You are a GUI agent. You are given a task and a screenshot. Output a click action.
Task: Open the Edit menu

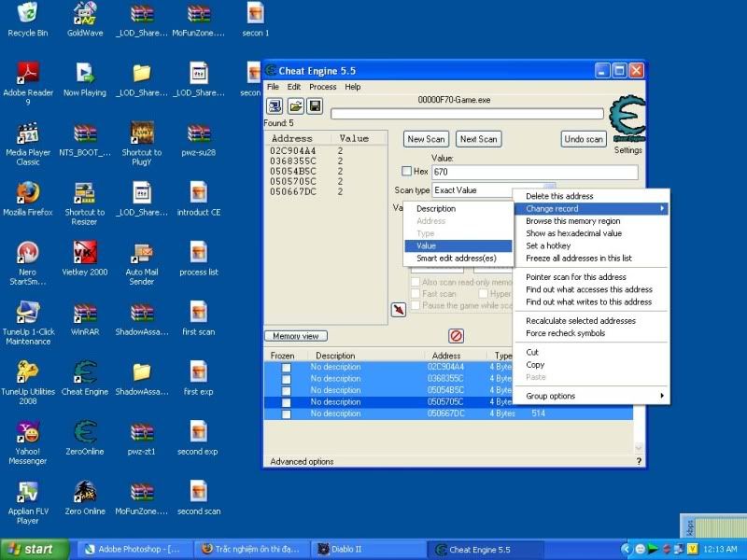(294, 87)
